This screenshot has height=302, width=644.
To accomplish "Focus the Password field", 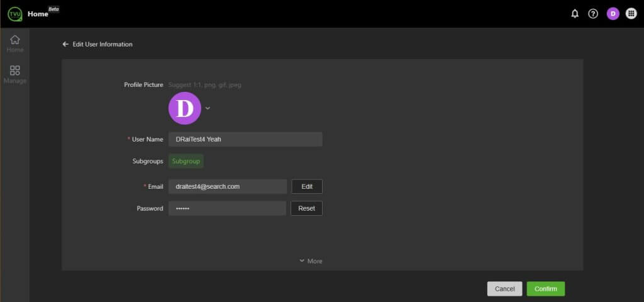I will point(227,208).
